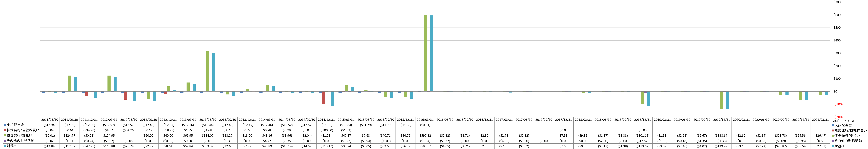Click the $124.95 cell for 2012/03/31
The height and width of the screenshot is (149, 868).
pyautogui.click(x=109, y=136)
